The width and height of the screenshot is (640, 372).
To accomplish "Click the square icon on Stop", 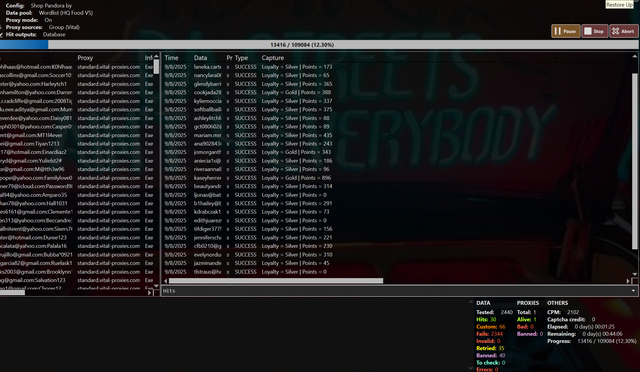I will pos(588,31).
